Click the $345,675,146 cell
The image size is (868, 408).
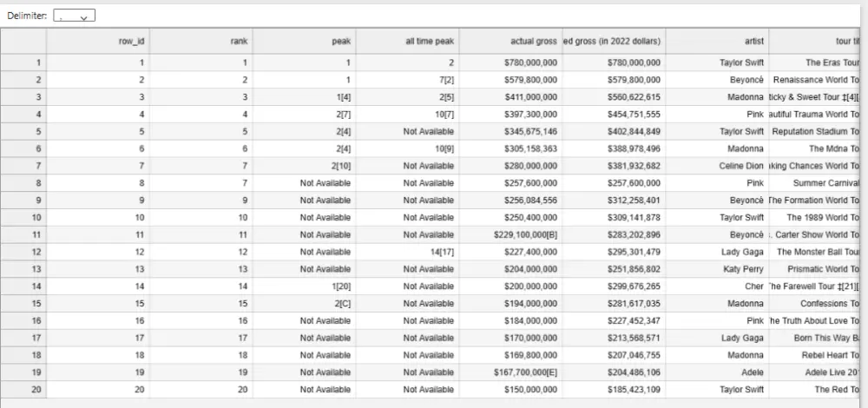click(x=510, y=131)
